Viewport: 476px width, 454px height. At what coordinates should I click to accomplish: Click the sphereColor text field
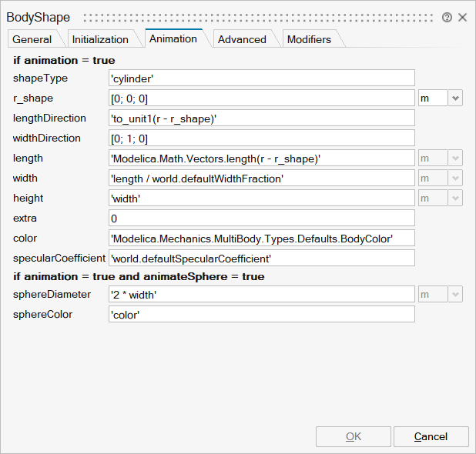point(262,314)
